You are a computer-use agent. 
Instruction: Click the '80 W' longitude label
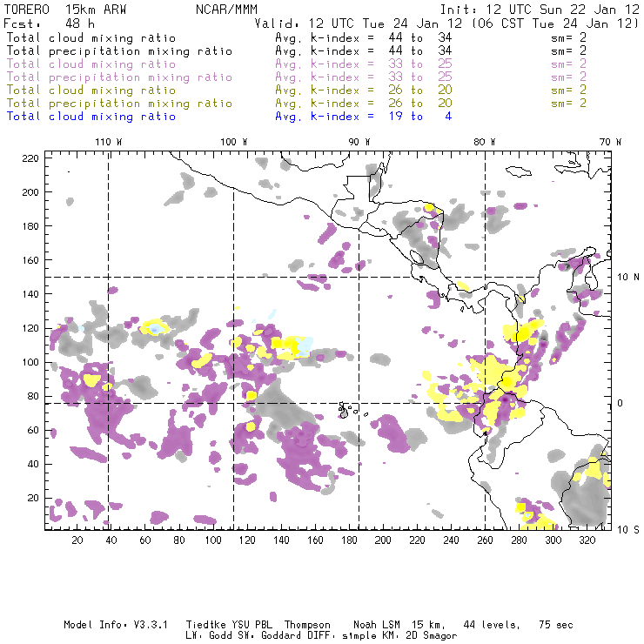coord(484,142)
